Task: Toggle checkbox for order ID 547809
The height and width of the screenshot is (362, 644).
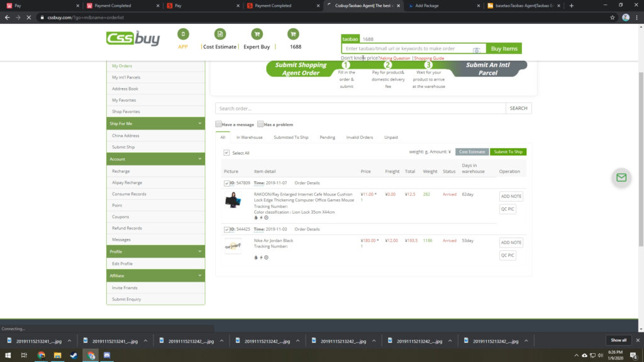Action: (x=226, y=183)
